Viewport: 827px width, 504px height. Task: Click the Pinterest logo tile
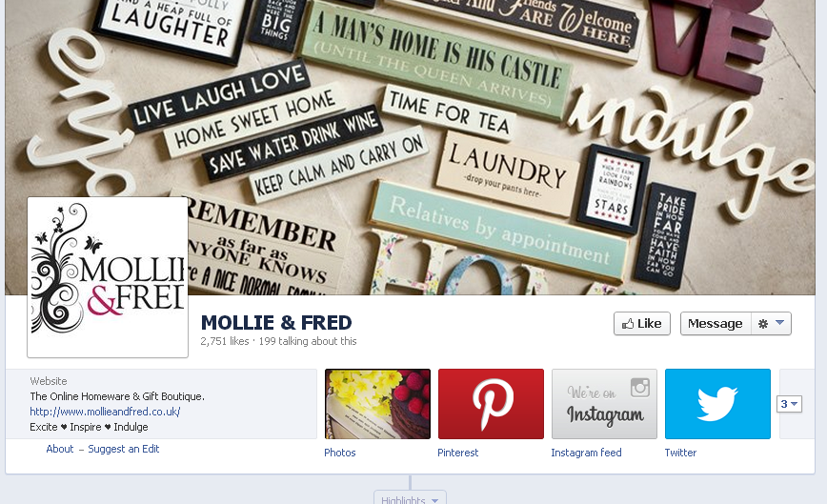pyautogui.click(x=491, y=404)
